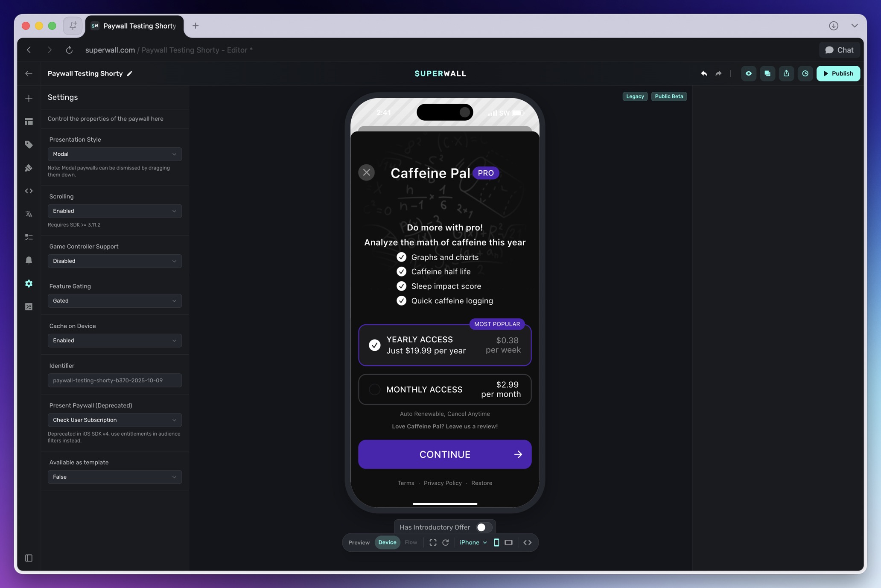Screen dimensions: 881x588
Task: Expand the browser tab list chevron
Action: (x=855, y=26)
